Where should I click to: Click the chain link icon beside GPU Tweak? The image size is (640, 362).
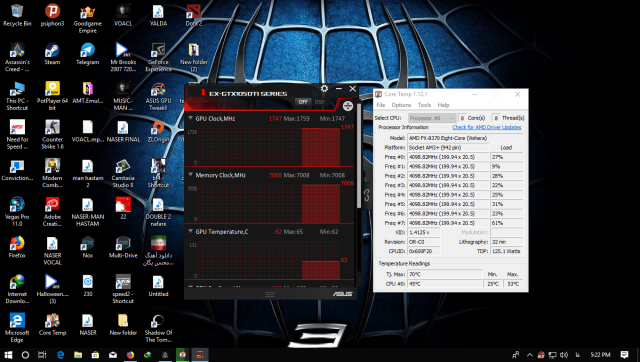[x=367, y=195]
